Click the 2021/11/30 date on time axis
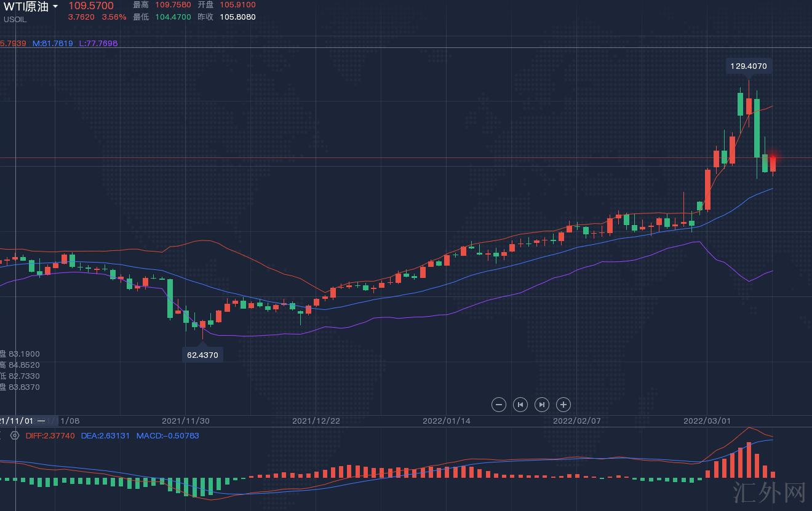 coord(185,421)
